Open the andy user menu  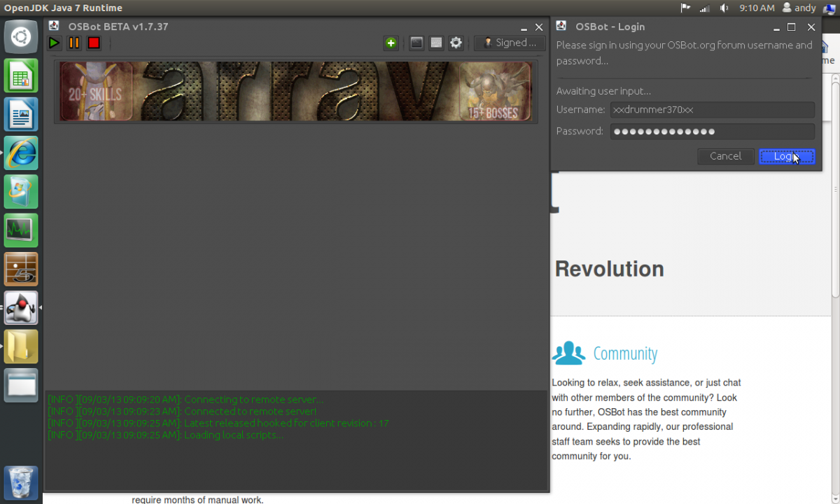click(799, 8)
